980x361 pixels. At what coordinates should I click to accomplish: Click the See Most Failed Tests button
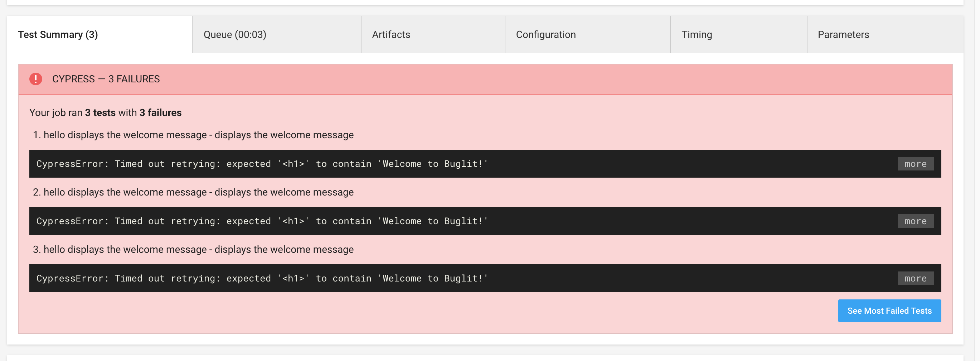click(x=889, y=311)
